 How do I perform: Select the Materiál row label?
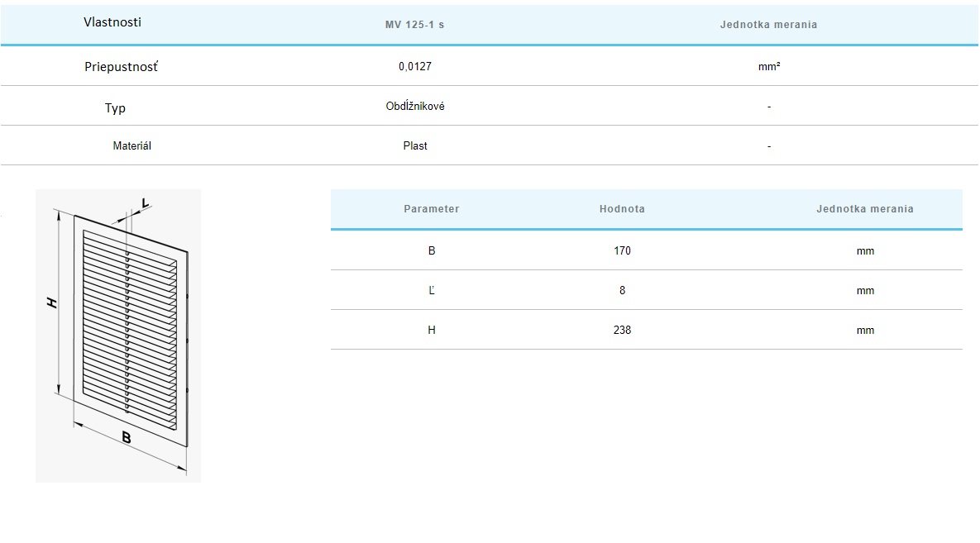point(131,145)
